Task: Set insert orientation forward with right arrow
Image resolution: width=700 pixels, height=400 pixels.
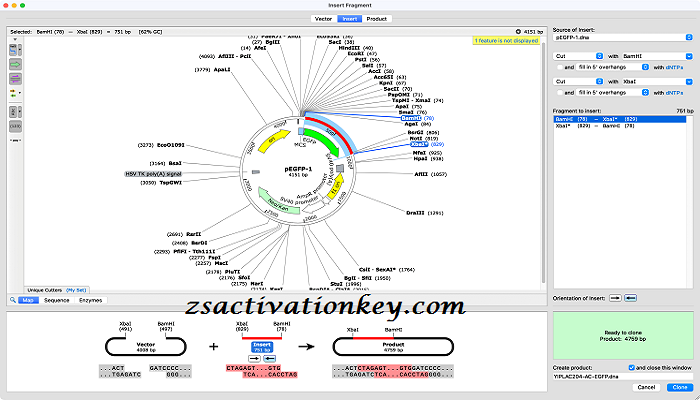Action: pyautogui.click(x=615, y=298)
